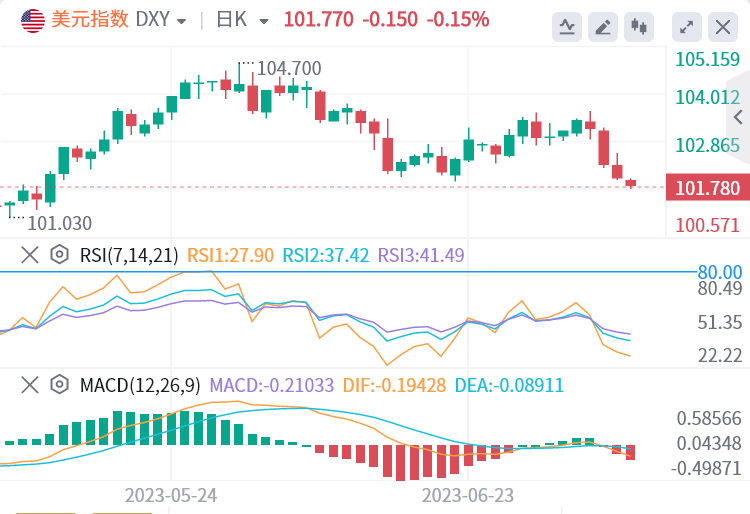Viewport: 750px width, 514px height.
Task: Click the 2023-06-23 date label
Action: pyautogui.click(x=468, y=495)
